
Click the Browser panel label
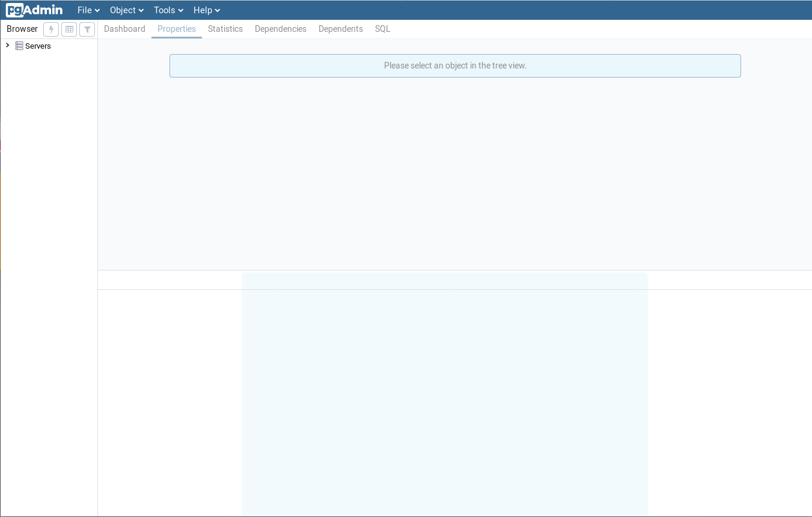coord(22,28)
